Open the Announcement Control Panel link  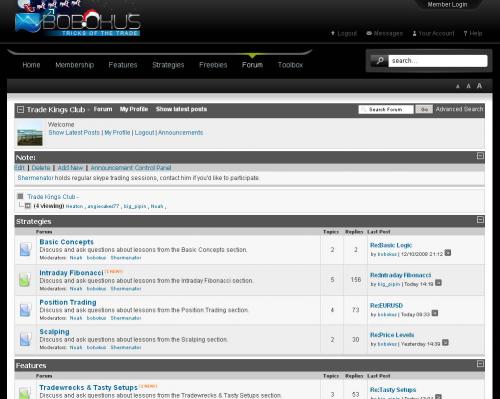click(131, 168)
